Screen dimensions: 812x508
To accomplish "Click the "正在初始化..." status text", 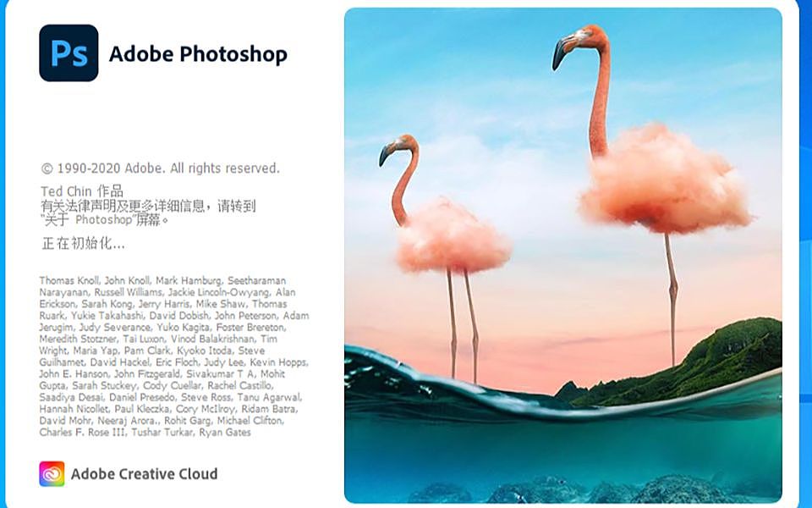I will (x=83, y=244).
